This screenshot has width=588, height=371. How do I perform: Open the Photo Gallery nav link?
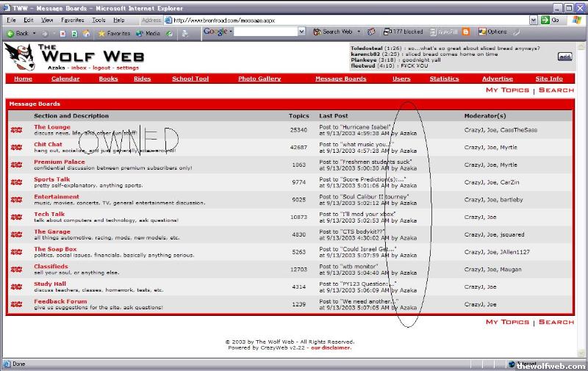coord(259,79)
